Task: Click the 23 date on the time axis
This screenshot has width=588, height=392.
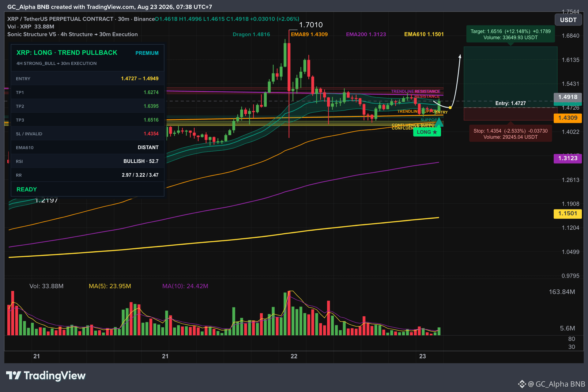Action: click(422, 356)
